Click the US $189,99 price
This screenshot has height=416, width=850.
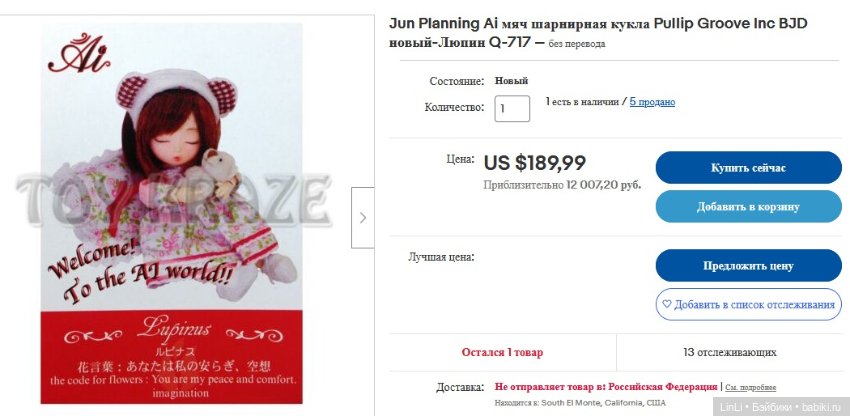click(535, 163)
